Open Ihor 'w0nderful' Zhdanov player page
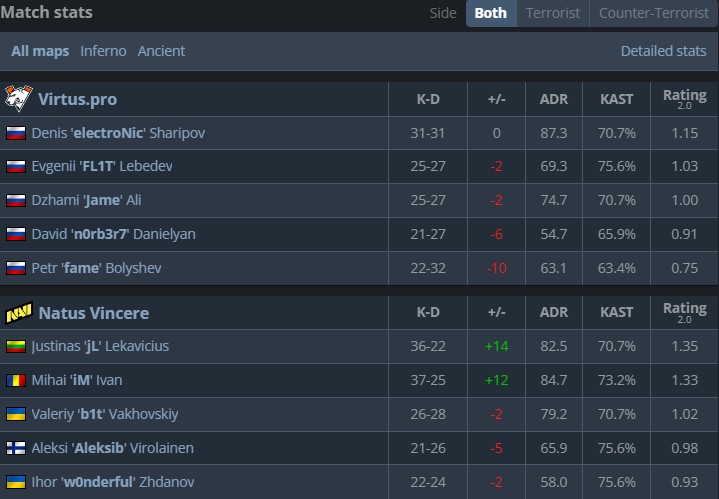Screen dimensions: 719x499 point(112,482)
